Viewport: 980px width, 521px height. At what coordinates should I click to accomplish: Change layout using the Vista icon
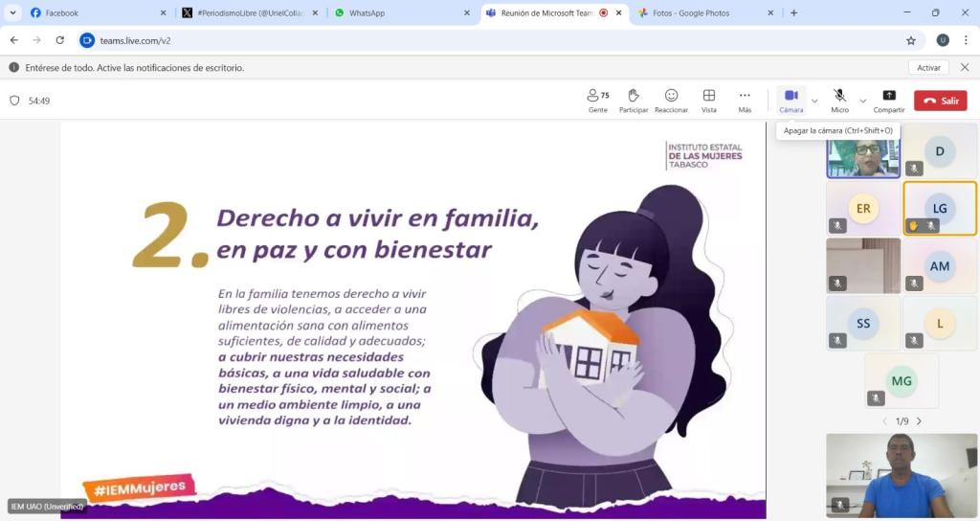click(x=709, y=100)
